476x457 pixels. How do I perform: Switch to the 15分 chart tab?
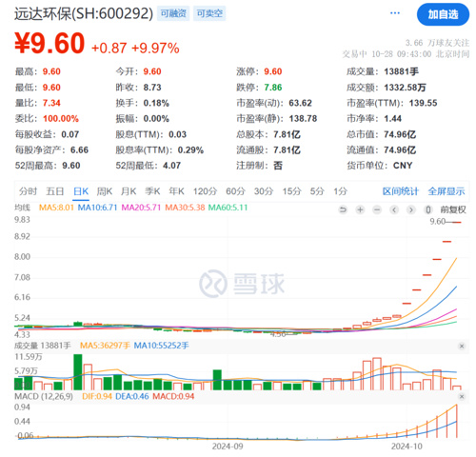coord(292,191)
